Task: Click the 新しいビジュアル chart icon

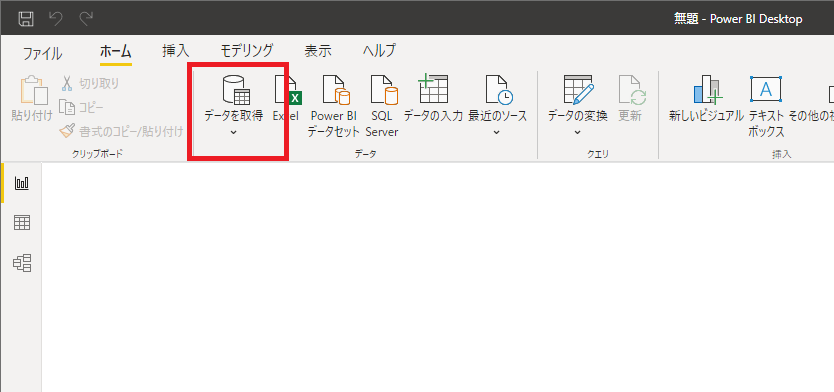Action: tap(708, 89)
